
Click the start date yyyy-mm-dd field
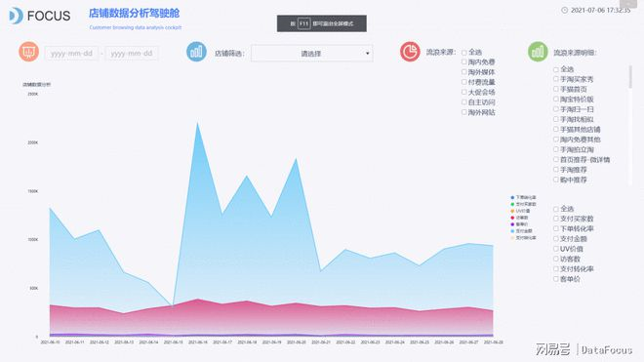71,54
